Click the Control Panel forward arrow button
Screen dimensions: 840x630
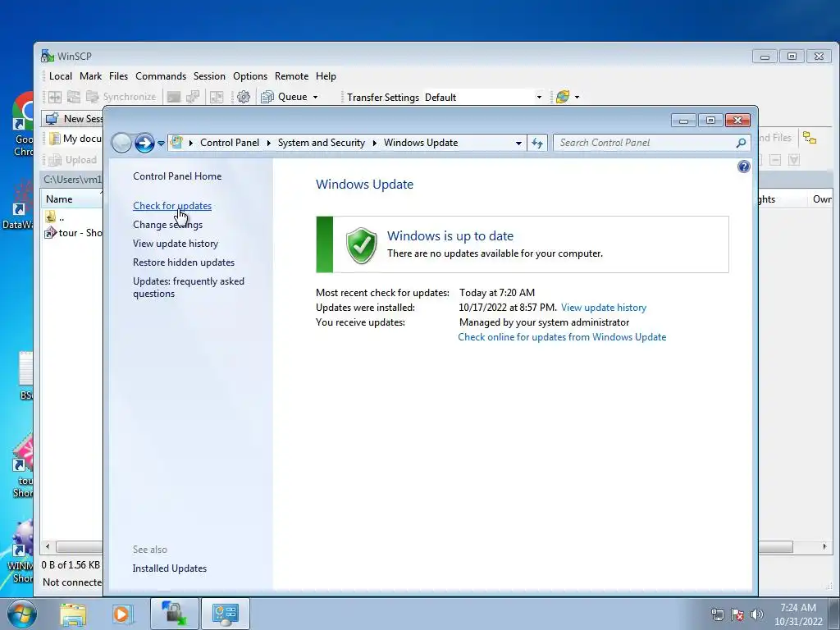tap(144, 143)
